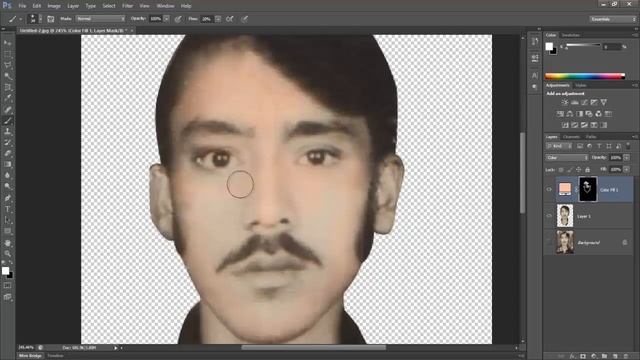Open the Essentials workspace dropdown
This screenshot has width=640, height=360.
613,19
